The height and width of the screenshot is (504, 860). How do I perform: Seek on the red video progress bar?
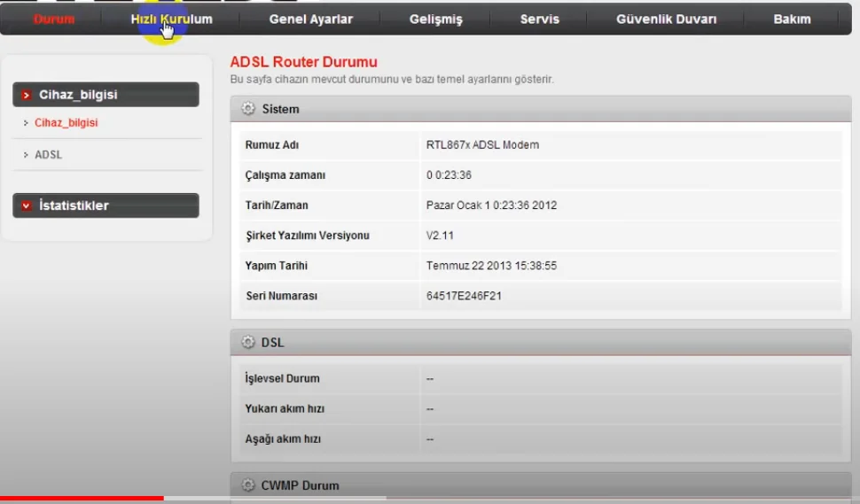[x=82, y=499]
